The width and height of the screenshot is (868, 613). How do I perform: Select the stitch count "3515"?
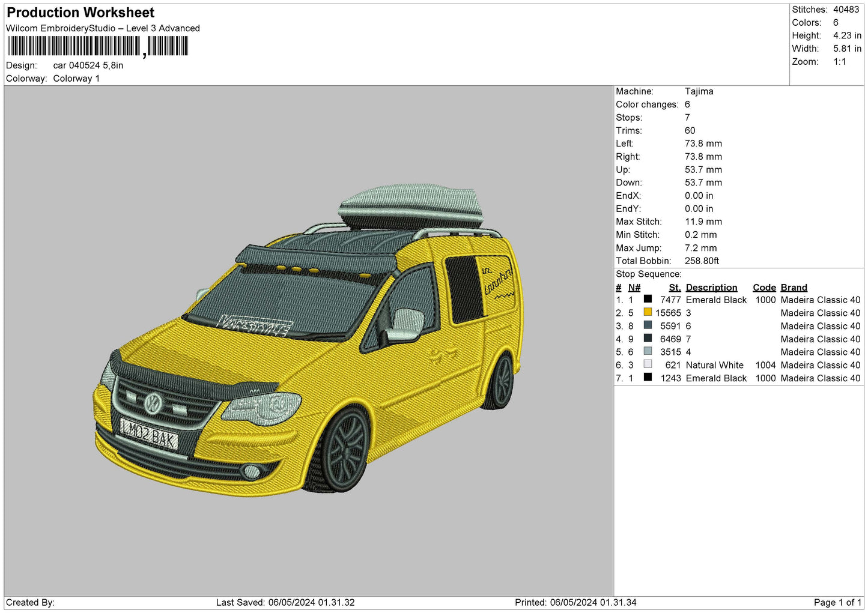click(670, 352)
